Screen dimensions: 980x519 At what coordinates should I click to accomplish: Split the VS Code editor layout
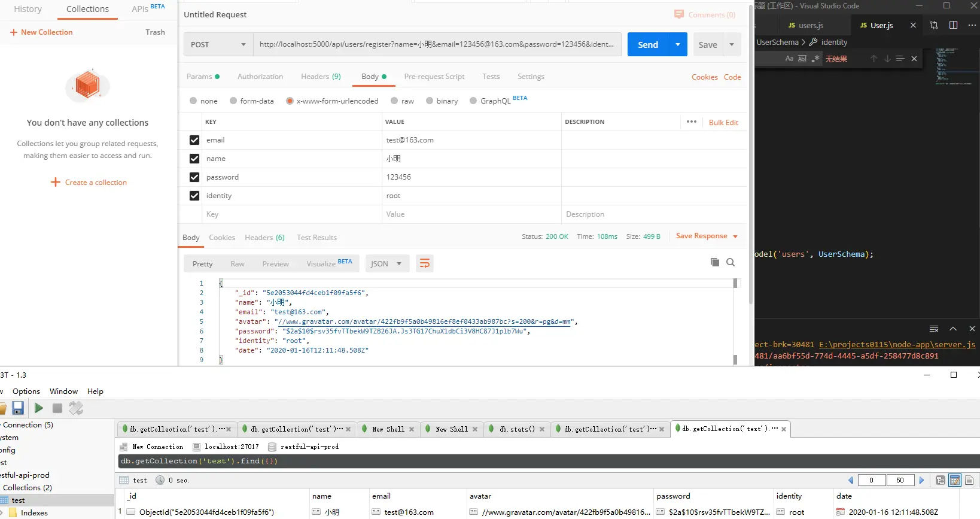(x=953, y=25)
